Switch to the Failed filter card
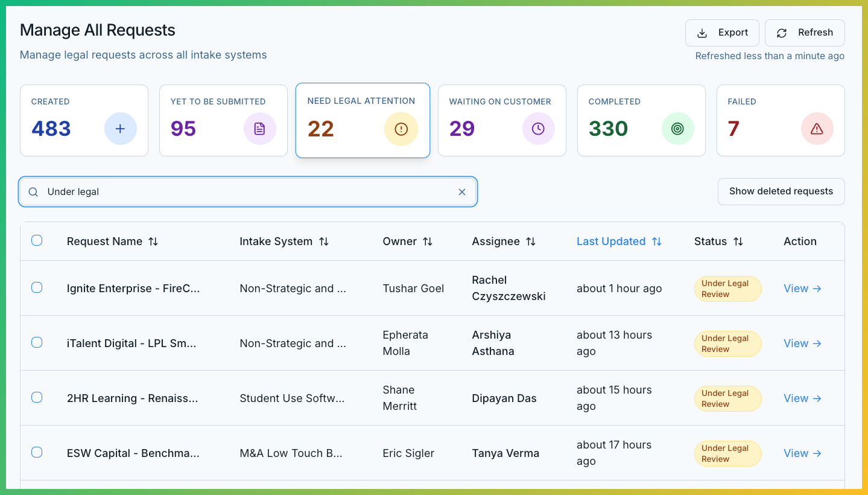This screenshot has width=868, height=495. [x=780, y=120]
